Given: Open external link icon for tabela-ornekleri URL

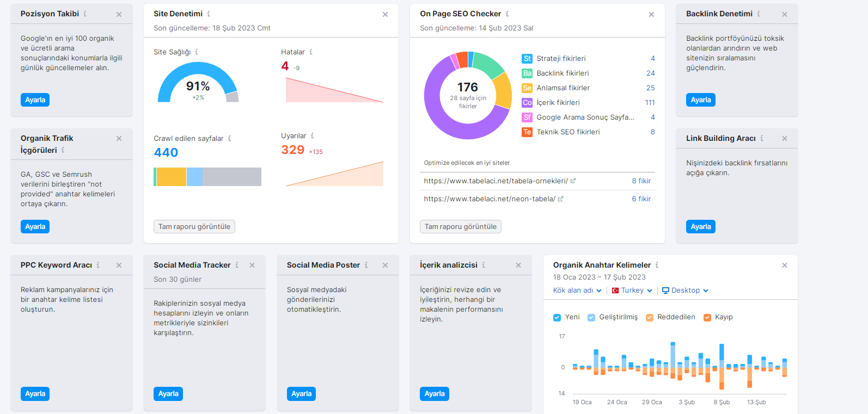Looking at the screenshot, I should (573, 181).
